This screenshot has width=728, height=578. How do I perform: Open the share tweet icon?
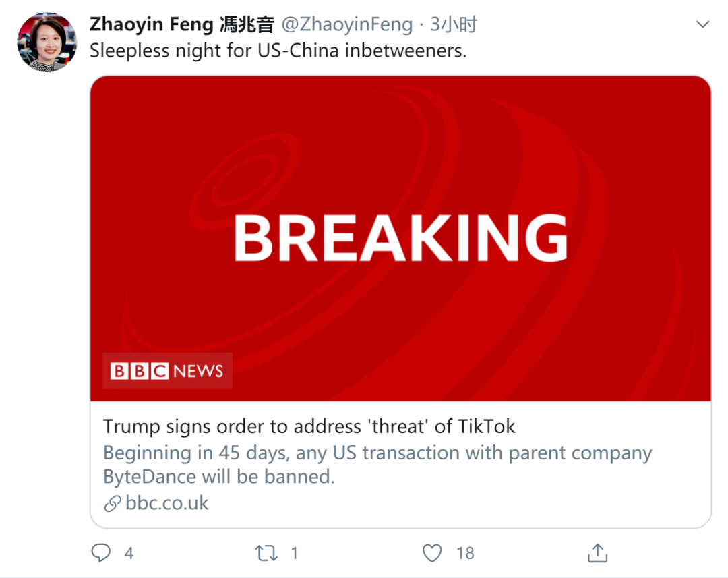click(597, 552)
